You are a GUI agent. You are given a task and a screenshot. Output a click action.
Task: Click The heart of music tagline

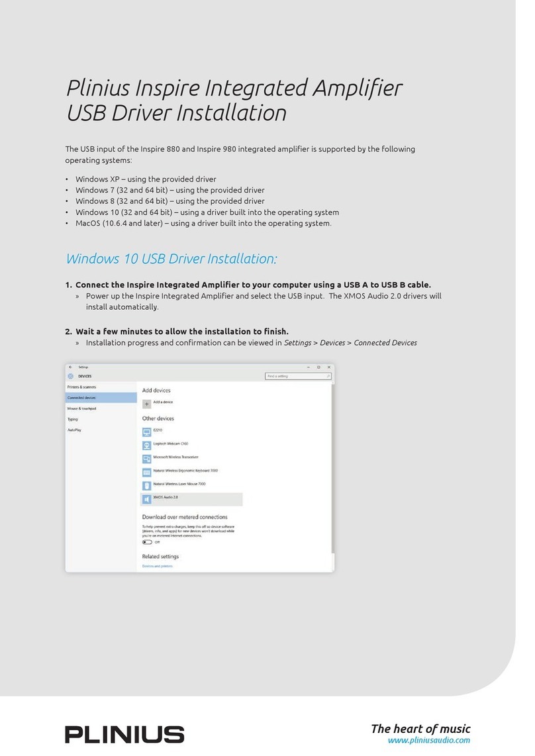pos(420,728)
